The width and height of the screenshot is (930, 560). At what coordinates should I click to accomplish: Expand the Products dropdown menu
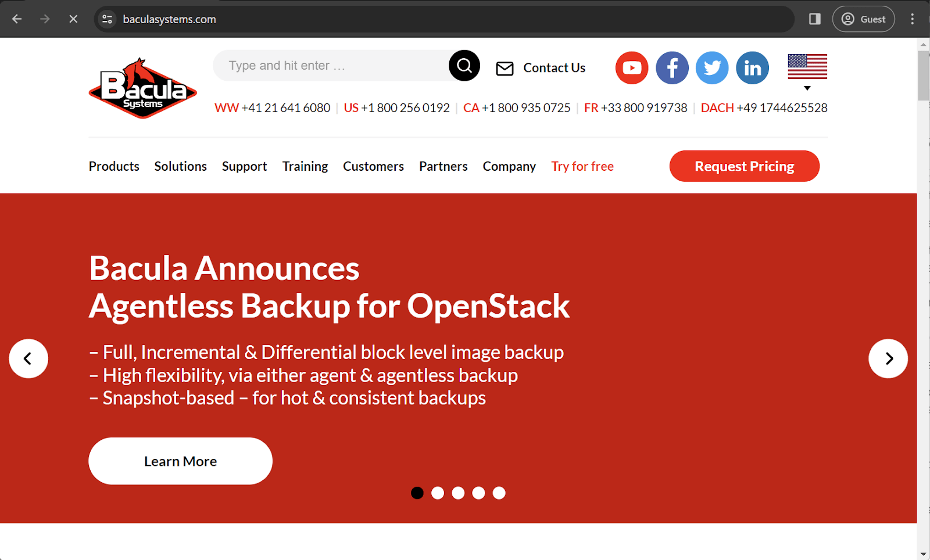[x=114, y=166]
